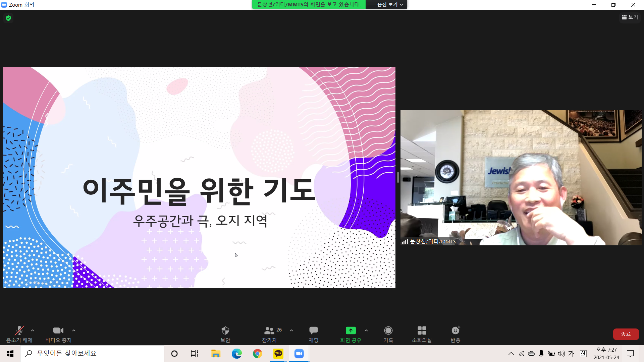
Task: Open the Chat (채팅) bubble icon
Action: coord(313,331)
